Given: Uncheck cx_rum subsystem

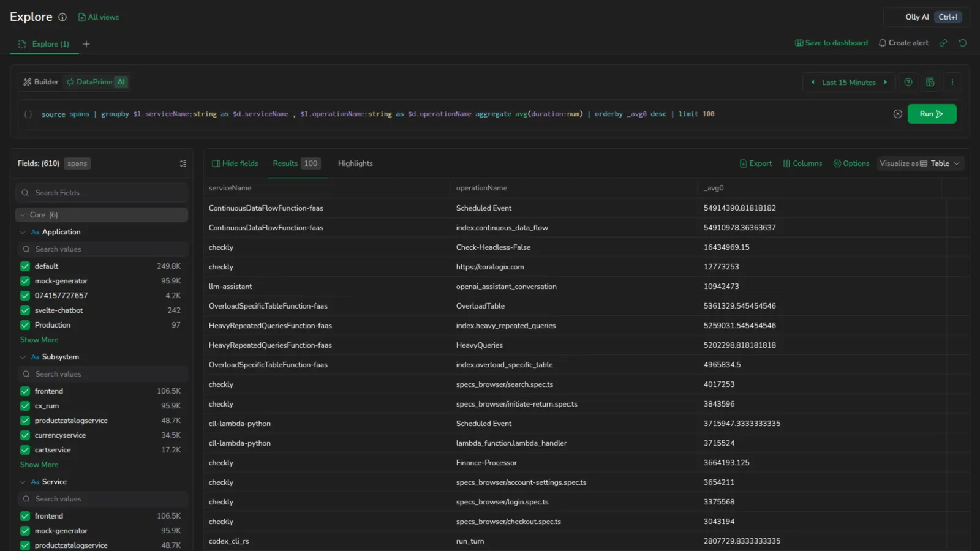Looking at the screenshot, I should pyautogui.click(x=25, y=406).
